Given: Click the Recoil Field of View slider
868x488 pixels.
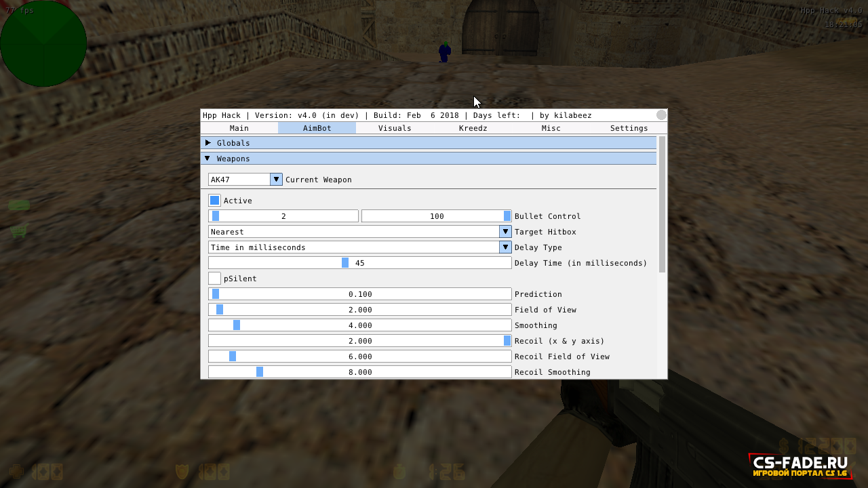Looking at the screenshot, I should [x=360, y=357].
